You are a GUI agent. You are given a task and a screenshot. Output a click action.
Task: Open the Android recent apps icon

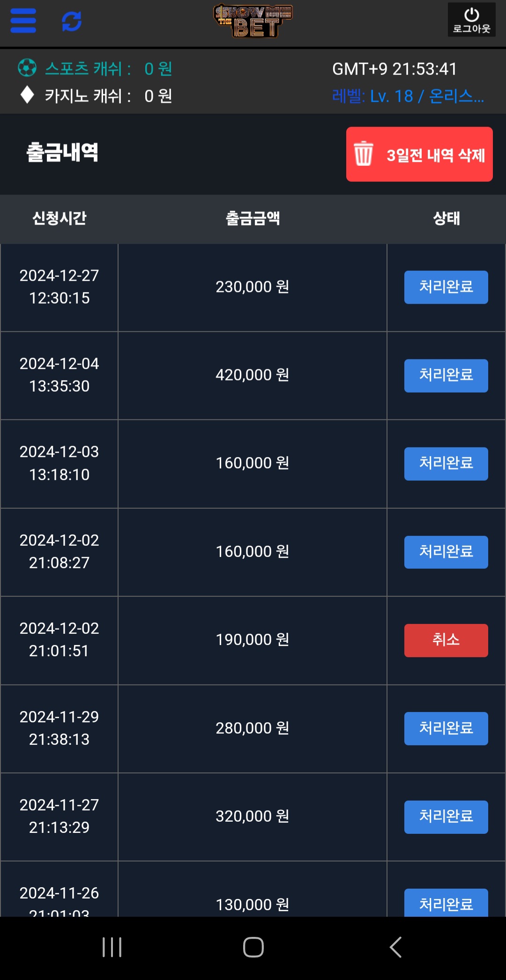[112, 947]
